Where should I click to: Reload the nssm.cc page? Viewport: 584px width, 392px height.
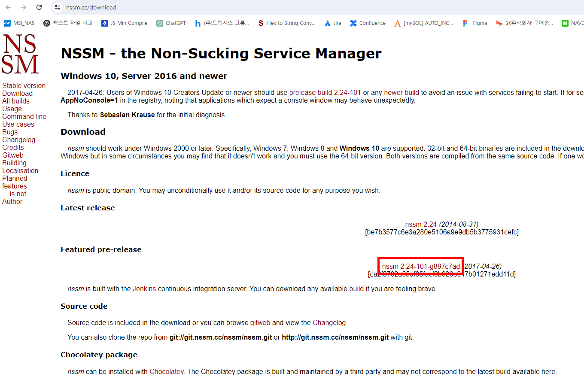click(x=39, y=7)
